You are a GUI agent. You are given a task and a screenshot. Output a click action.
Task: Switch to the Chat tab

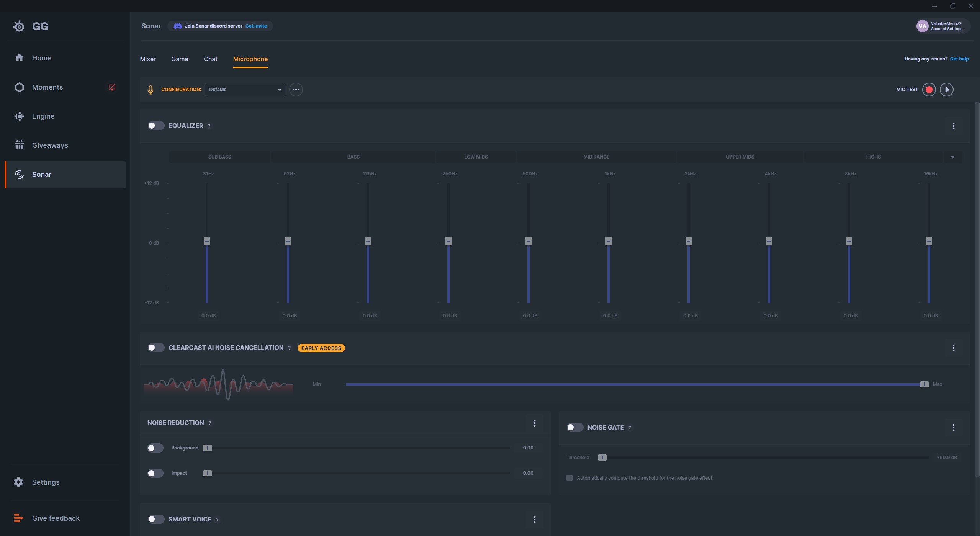(210, 59)
